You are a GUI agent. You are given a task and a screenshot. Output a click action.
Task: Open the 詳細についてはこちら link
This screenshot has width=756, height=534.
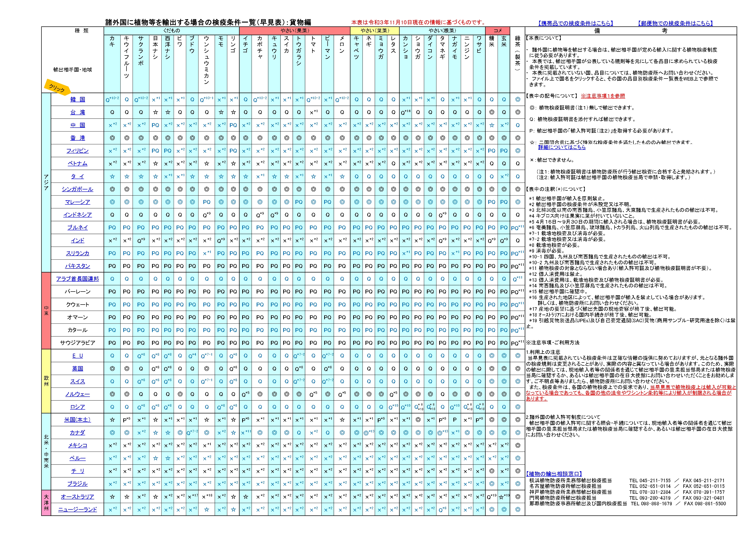click(562, 147)
